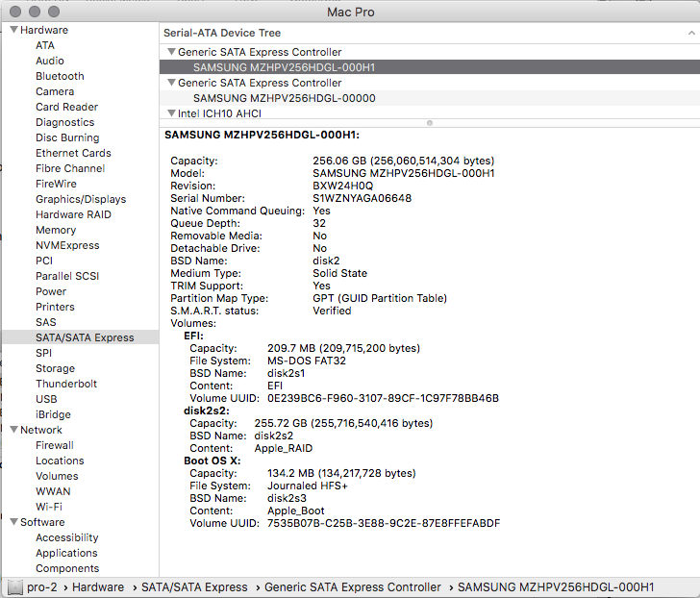Viewport: 700px width, 598px height.
Task: Click the Software category label
Action: click(42, 523)
